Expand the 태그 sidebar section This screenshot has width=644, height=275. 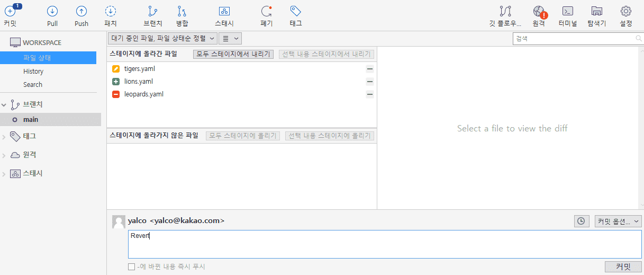(4, 137)
